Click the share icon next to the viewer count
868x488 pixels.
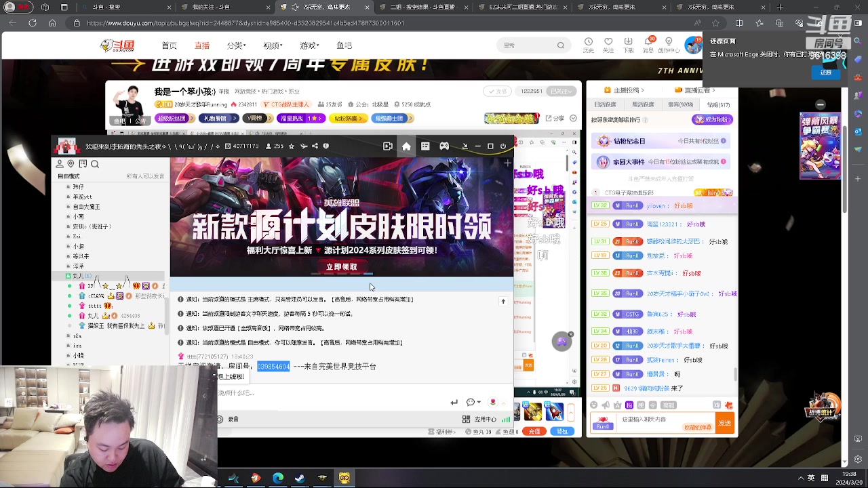[x=315, y=146]
